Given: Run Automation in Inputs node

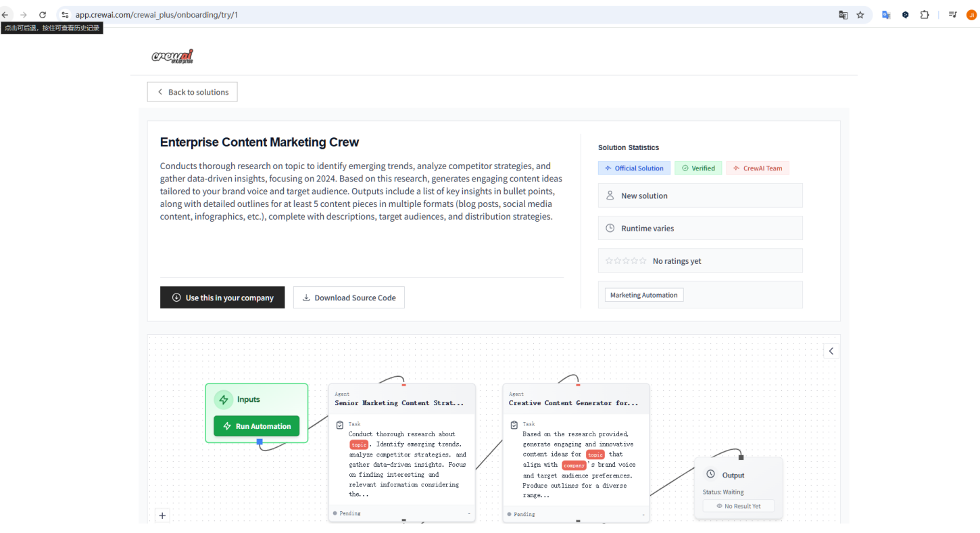Looking at the screenshot, I should pyautogui.click(x=257, y=426).
